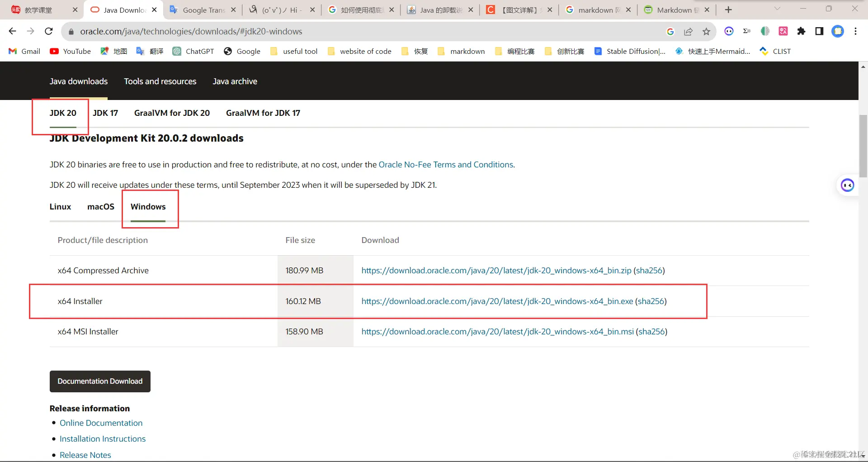This screenshot has width=868, height=462.
Task: Click the forward navigation arrow
Action: coord(30,31)
